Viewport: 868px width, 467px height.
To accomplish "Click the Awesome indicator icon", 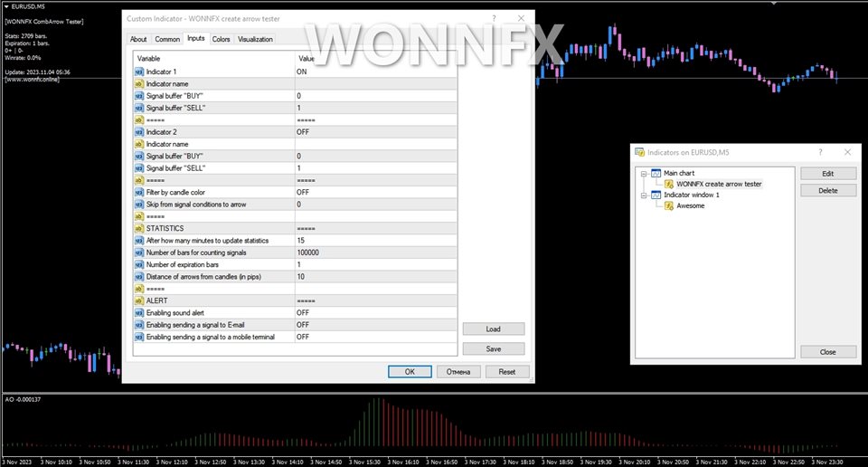I will point(669,205).
